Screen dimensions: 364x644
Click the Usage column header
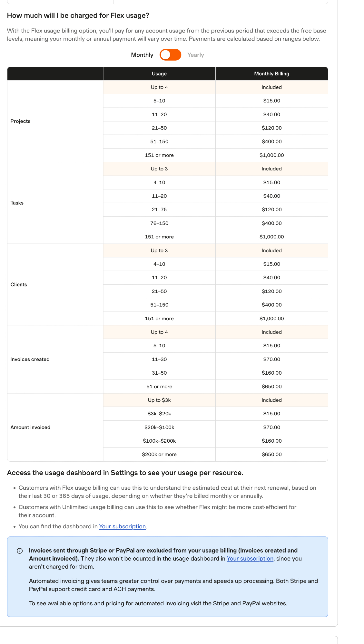coord(159,74)
